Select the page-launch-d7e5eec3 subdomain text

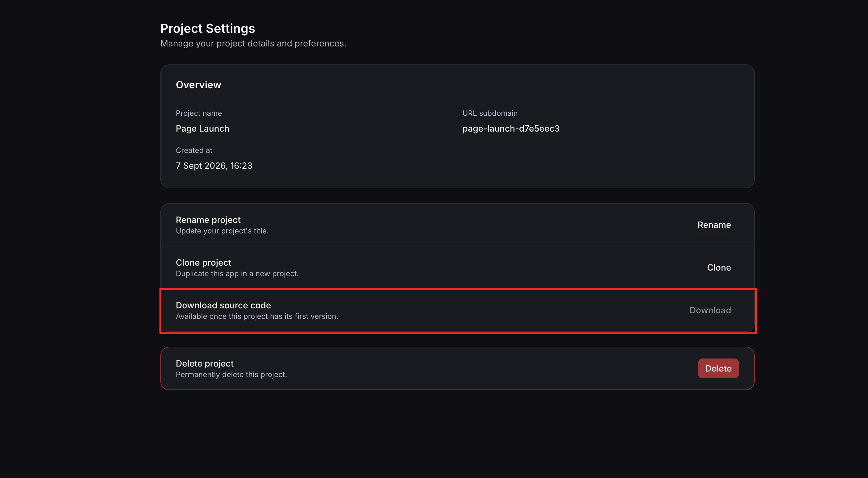click(x=511, y=129)
